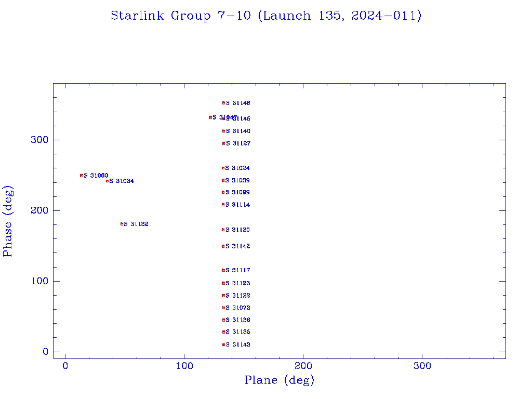The width and height of the screenshot is (532, 399).
Task: Click the Phase axis tick label "300"
Action: pyautogui.click(x=39, y=140)
